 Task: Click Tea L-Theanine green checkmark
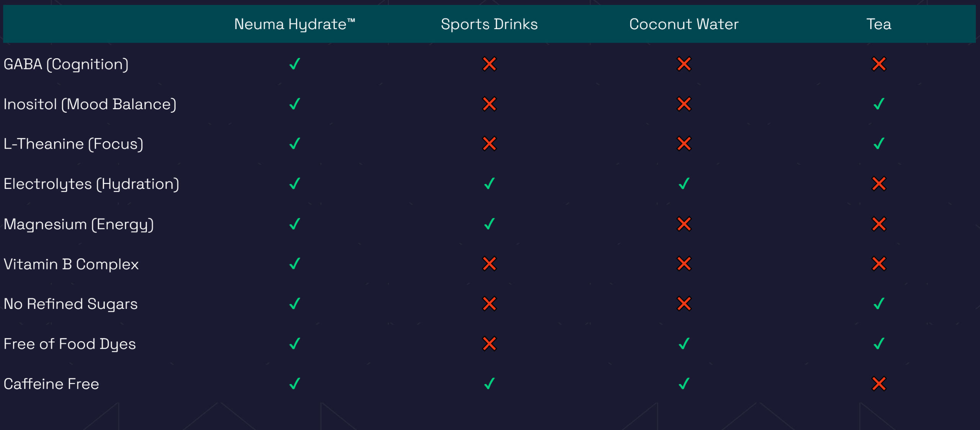point(879,144)
